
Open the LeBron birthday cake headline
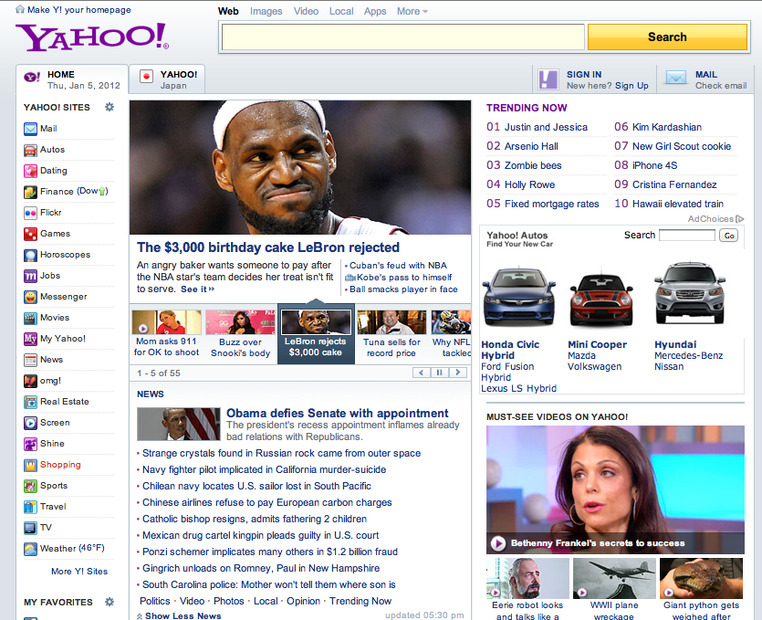(x=268, y=247)
